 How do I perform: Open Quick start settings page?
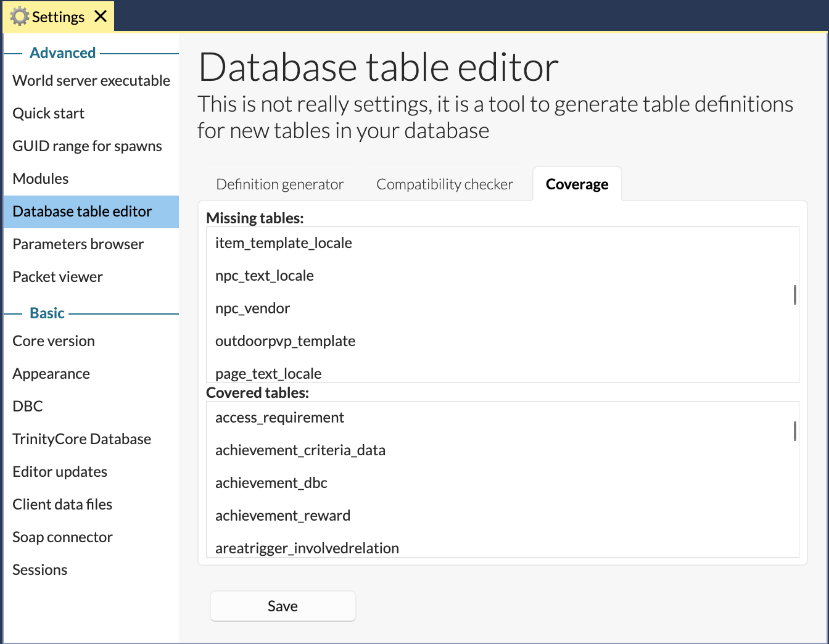point(91,114)
